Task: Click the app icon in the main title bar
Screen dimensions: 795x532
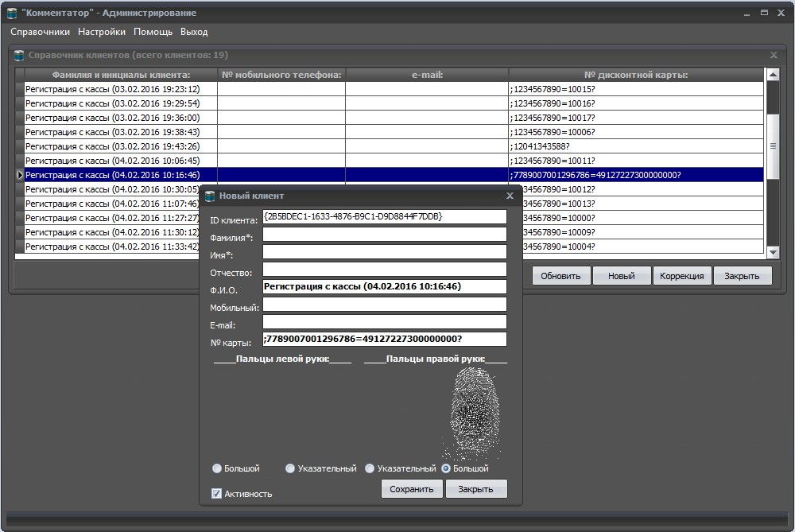Action: point(12,13)
